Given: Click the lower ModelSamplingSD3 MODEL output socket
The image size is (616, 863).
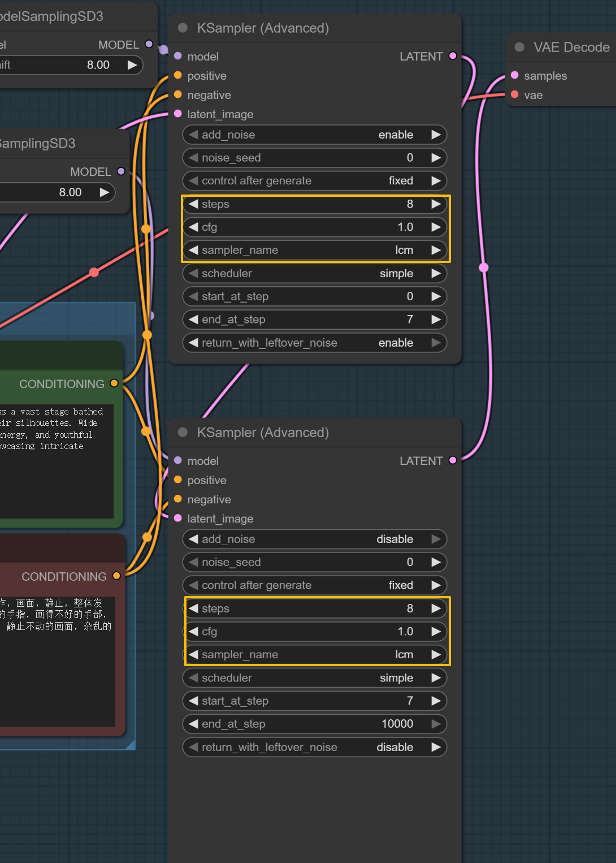Looking at the screenshot, I should pos(121,171).
